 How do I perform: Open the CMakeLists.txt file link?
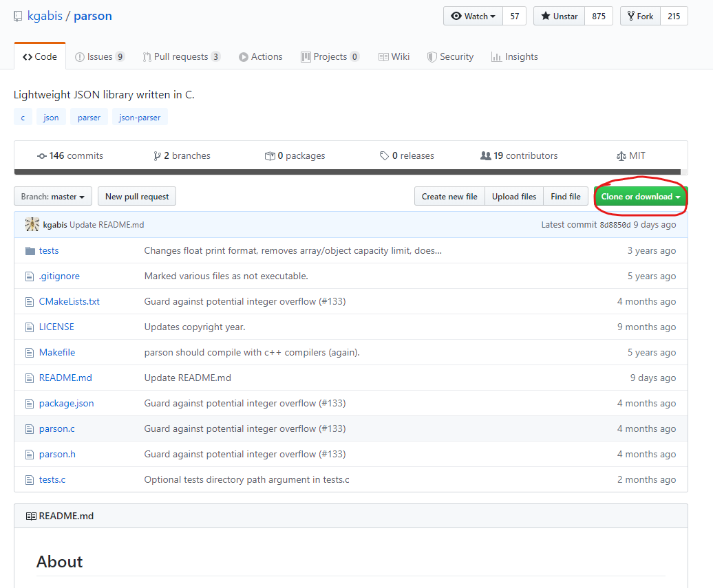(x=70, y=302)
